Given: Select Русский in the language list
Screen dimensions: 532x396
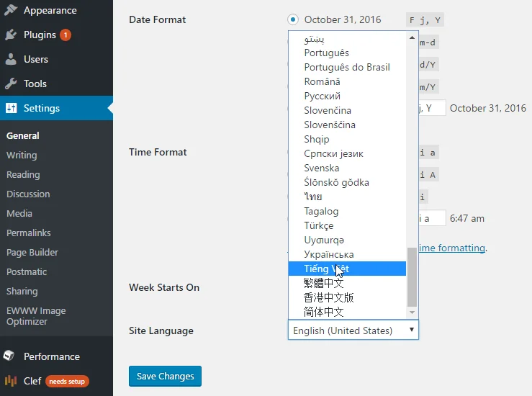Looking at the screenshot, I should [x=322, y=96].
